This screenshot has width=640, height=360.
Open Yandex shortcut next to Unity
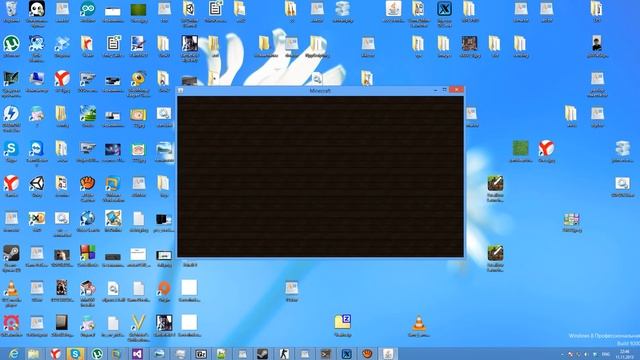pos(11,184)
